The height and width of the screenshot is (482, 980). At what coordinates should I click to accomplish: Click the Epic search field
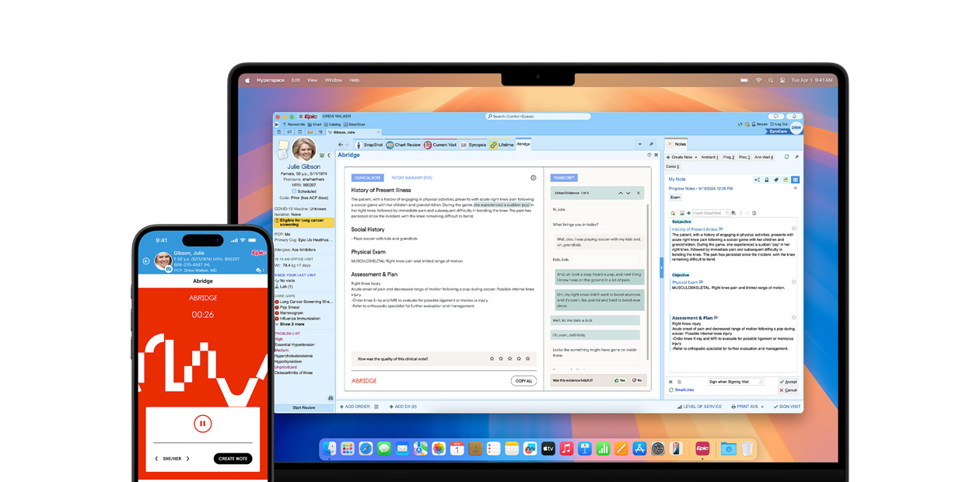pos(538,117)
